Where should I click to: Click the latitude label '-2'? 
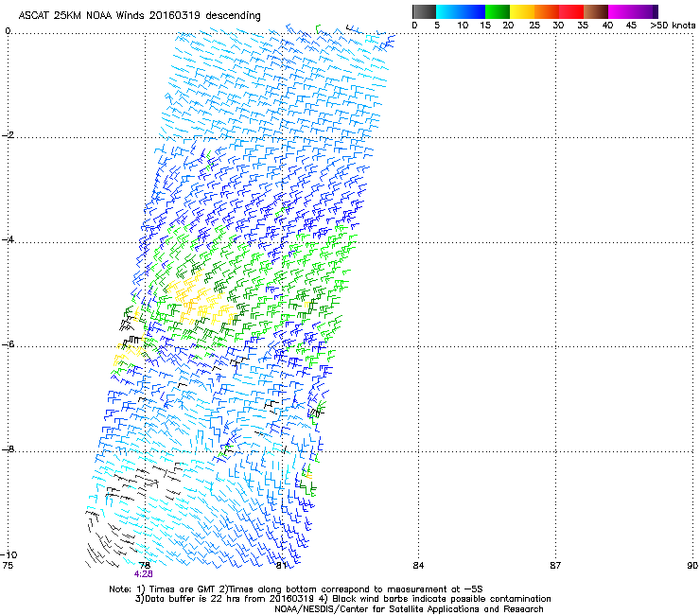click(x=8, y=135)
